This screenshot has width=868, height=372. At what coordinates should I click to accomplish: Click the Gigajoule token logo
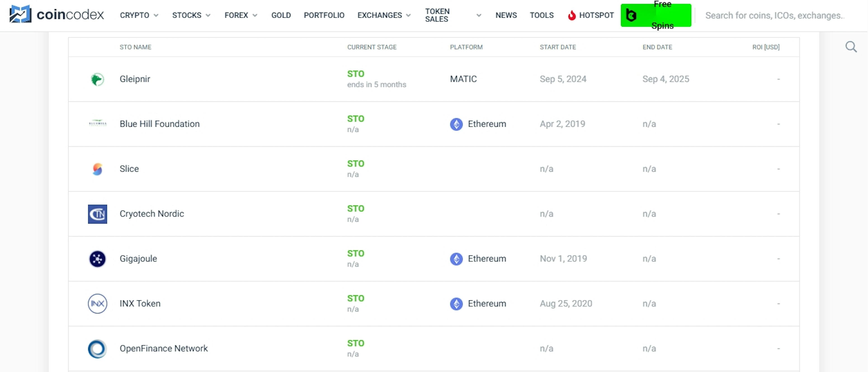coord(97,259)
